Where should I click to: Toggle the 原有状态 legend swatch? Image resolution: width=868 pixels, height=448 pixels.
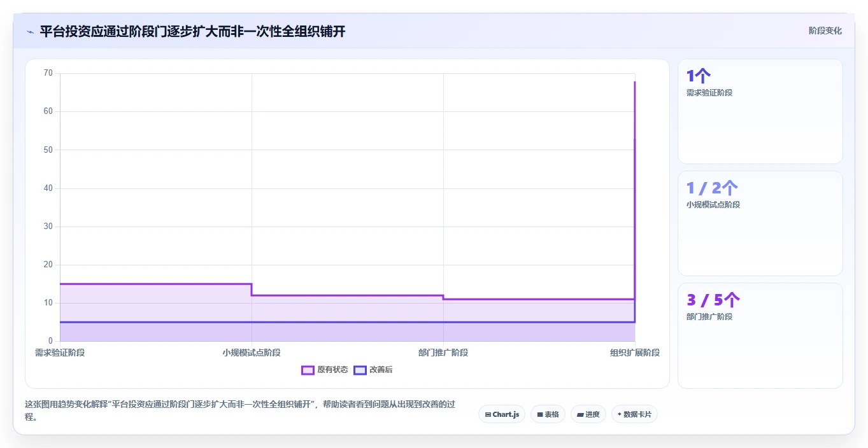tap(308, 370)
